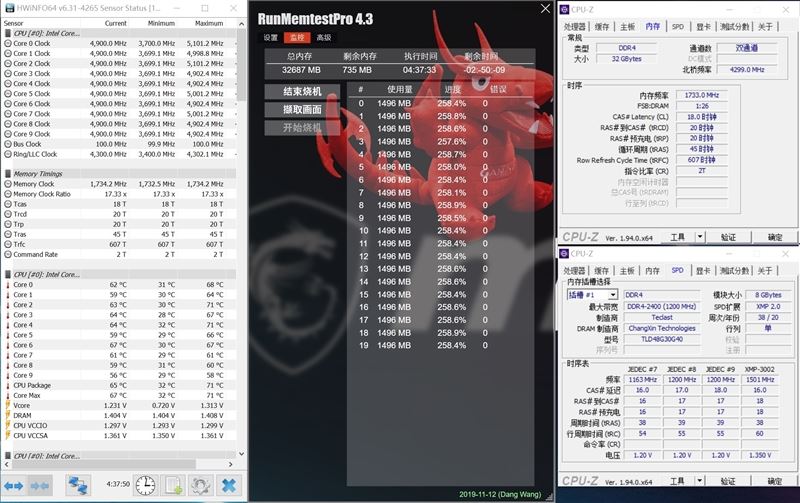The width and height of the screenshot is (800, 503).
Task: Click the HWiNFO clock reset timer icon
Action: coord(145,485)
